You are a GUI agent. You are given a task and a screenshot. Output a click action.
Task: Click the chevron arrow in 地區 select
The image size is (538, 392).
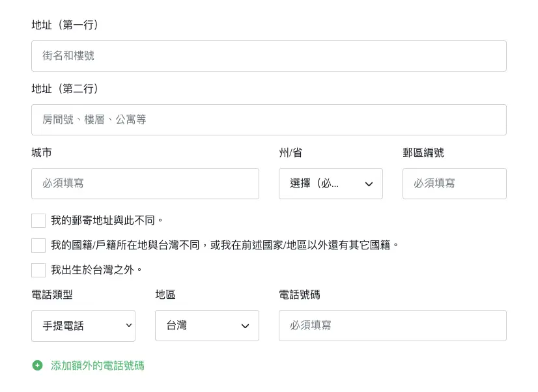(245, 326)
